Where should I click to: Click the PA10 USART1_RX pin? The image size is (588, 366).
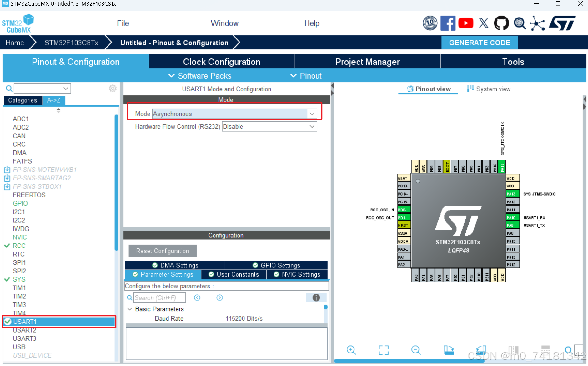coord(513,218)
